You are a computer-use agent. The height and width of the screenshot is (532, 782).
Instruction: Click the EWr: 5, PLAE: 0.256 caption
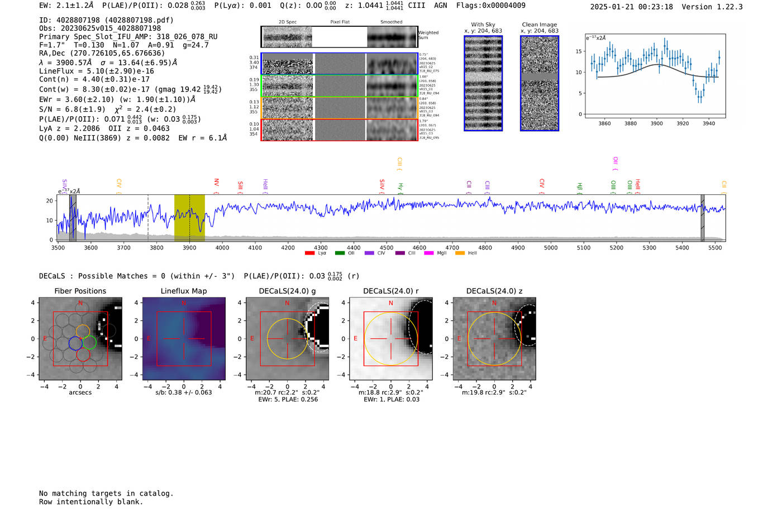[288, 399]
